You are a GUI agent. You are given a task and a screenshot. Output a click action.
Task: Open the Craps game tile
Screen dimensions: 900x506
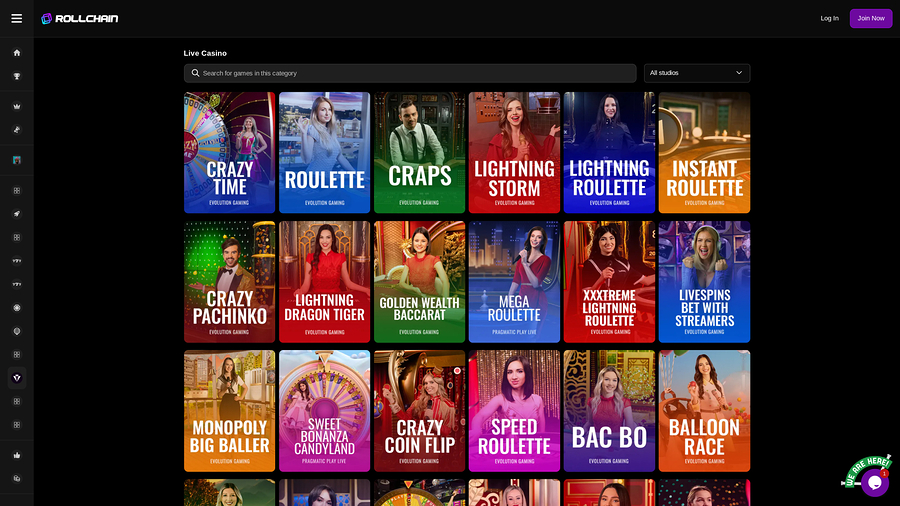[419, 152]
